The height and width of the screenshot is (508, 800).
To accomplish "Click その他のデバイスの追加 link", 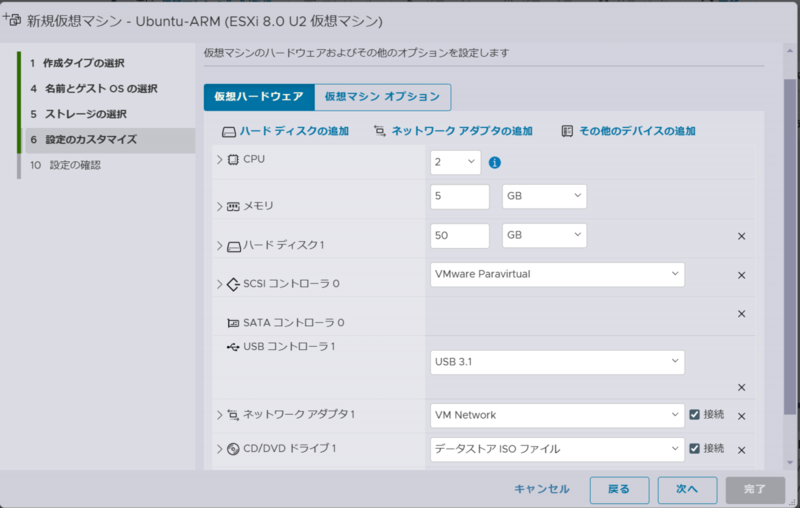I will coord(629,132).
